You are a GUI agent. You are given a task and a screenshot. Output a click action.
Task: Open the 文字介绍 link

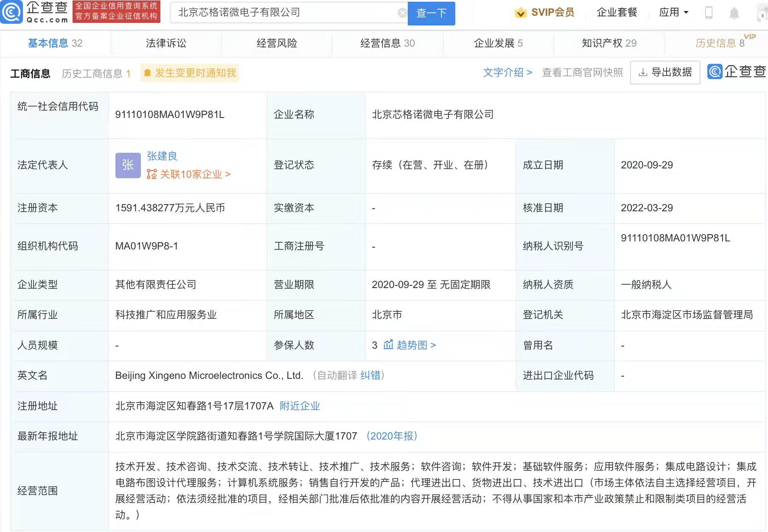pyautogui.click(x=507, y=73)
